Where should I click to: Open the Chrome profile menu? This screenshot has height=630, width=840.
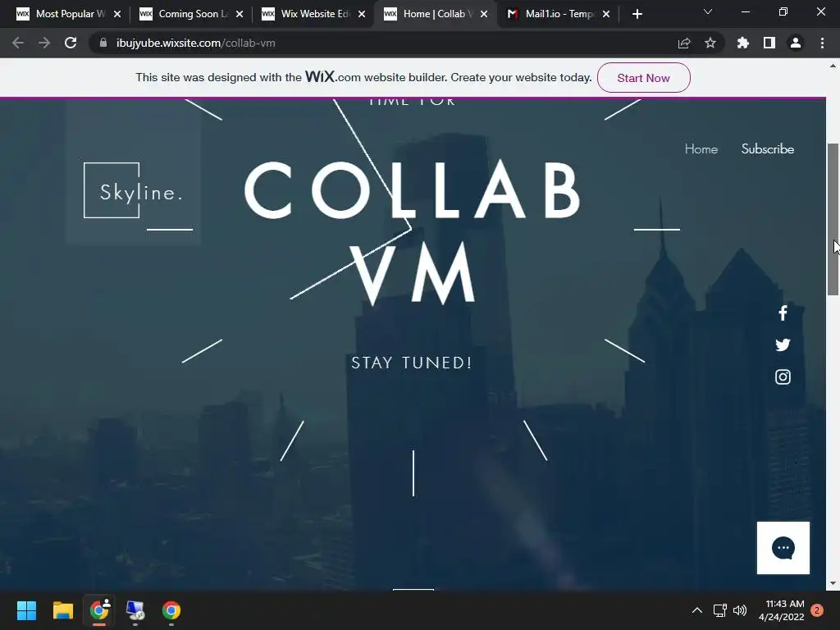click(796, 43)
